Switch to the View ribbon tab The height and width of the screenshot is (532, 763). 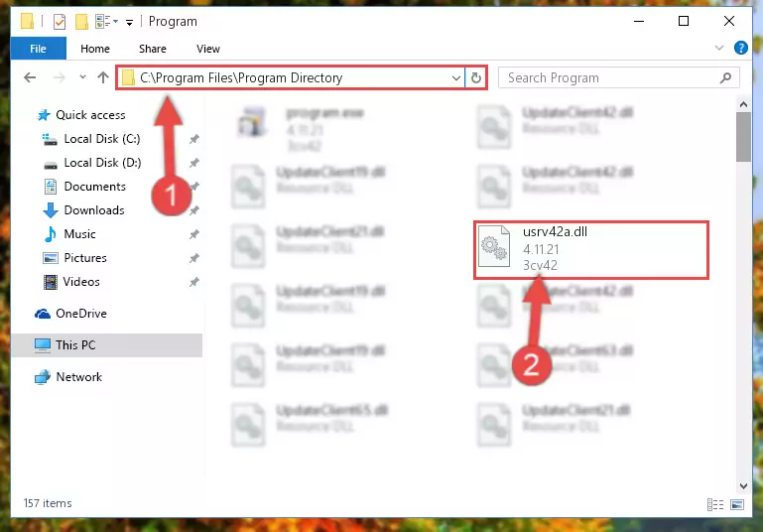coord(208,49)
